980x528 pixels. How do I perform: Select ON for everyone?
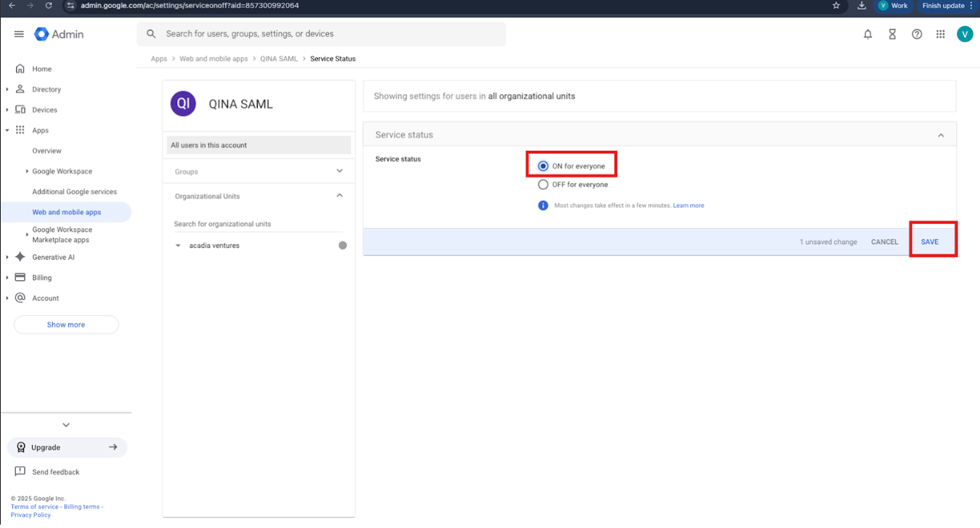pos(543,166)
